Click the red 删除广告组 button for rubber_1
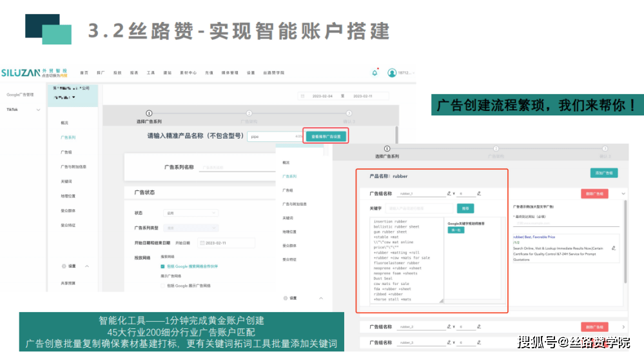This screenshot has height=356, width=644. (594, 193)
